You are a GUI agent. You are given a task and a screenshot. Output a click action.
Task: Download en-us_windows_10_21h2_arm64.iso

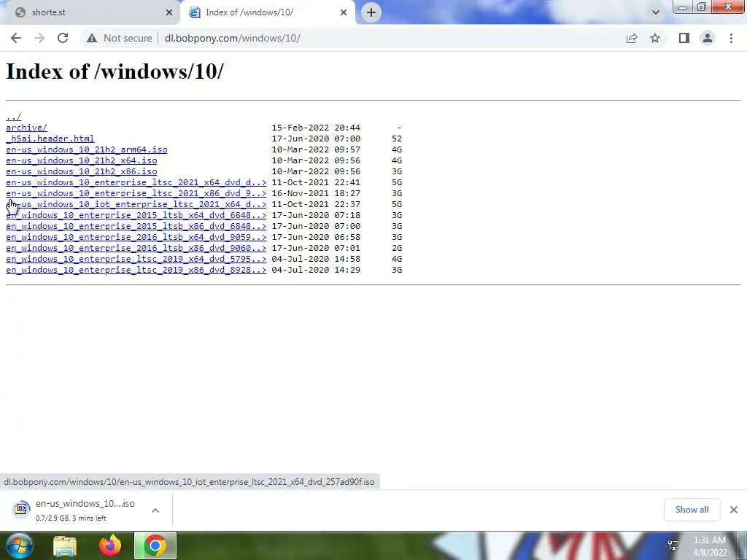pos(87,149)
